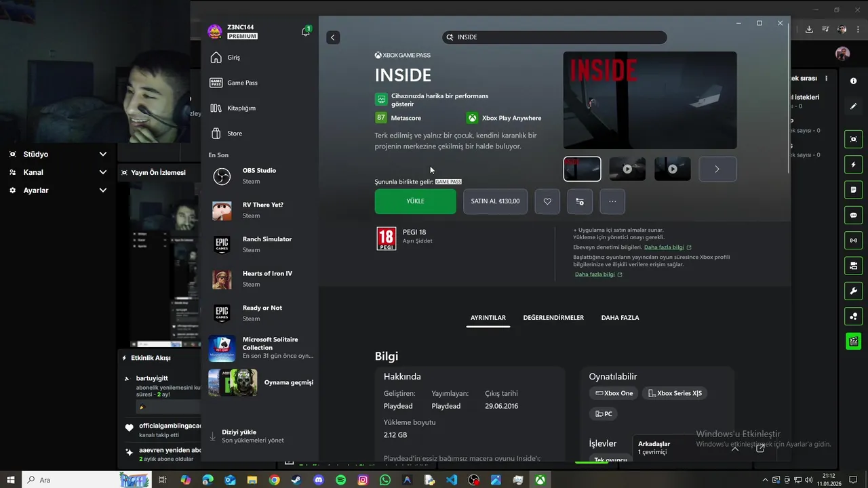868x488 pixels.
Task: Switch to the DEĞERLENDİRMELER tab
Action: [x=553, y=318]
